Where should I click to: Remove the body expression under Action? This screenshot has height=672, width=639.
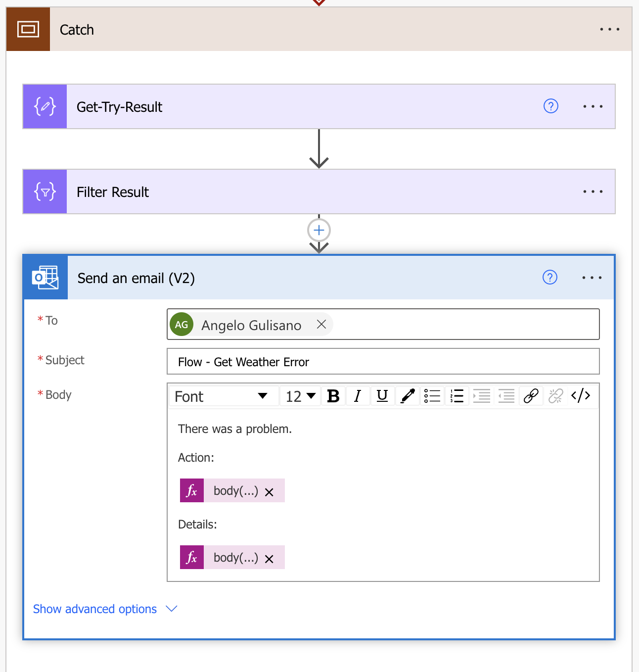tap(269, 492)
